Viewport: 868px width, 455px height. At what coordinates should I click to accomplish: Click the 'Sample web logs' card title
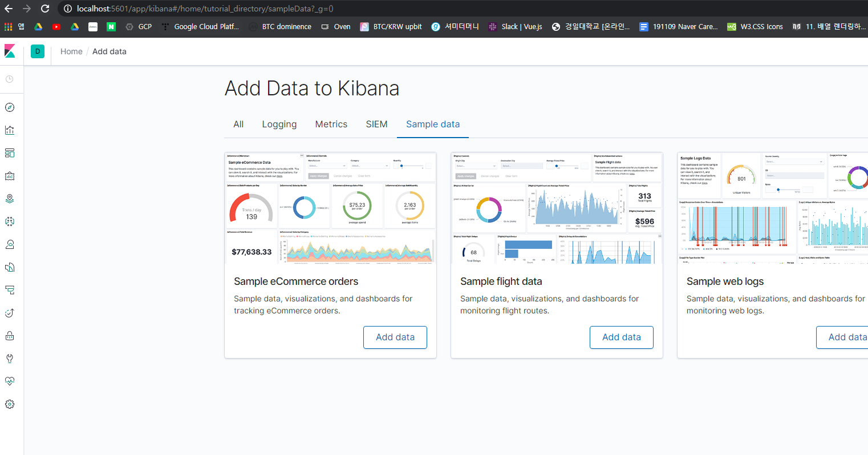click(725, 281)
